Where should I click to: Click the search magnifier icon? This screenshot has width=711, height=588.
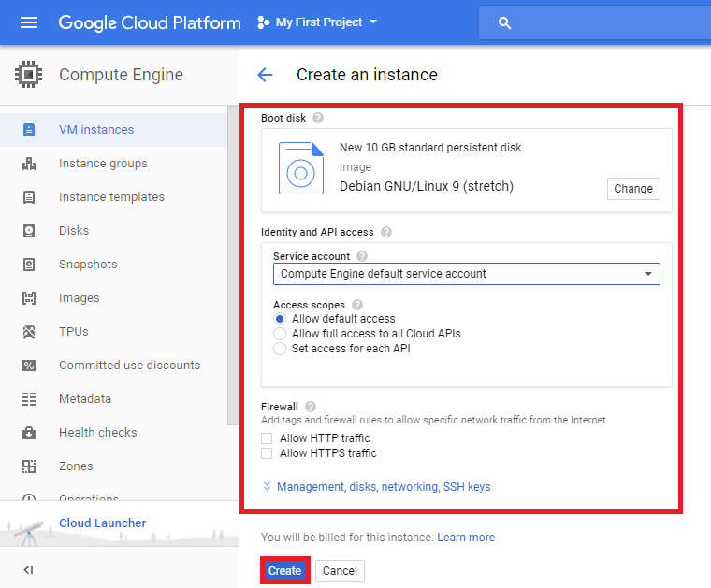504,23
